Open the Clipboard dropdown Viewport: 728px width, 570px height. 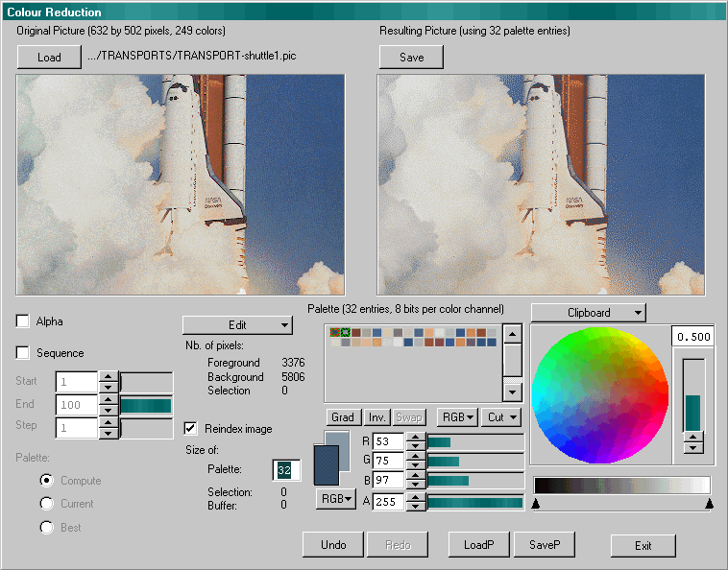tap(588, 313)
